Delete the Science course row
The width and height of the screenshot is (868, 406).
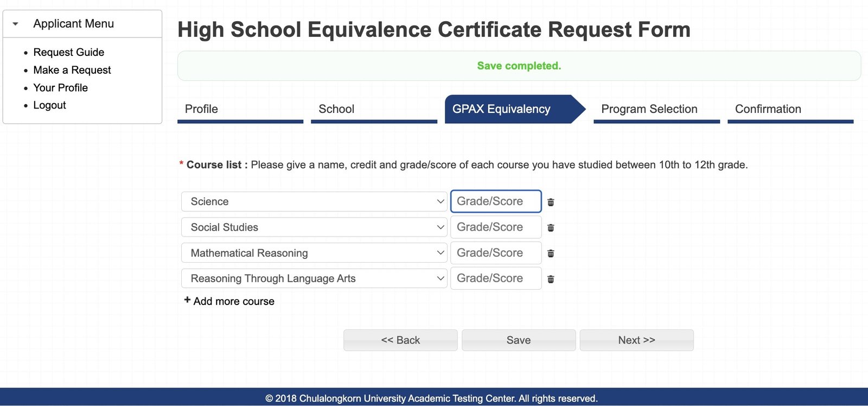coord(551,202)
